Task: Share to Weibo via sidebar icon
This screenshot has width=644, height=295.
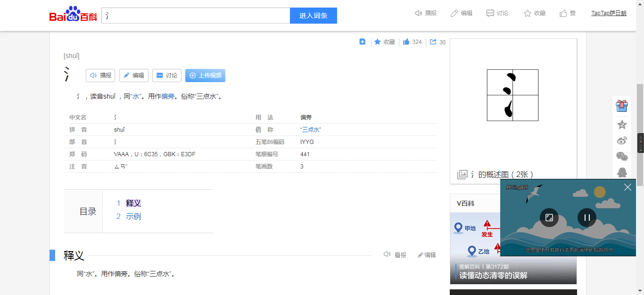Action: pyautogui.click(x=622, y=141)
